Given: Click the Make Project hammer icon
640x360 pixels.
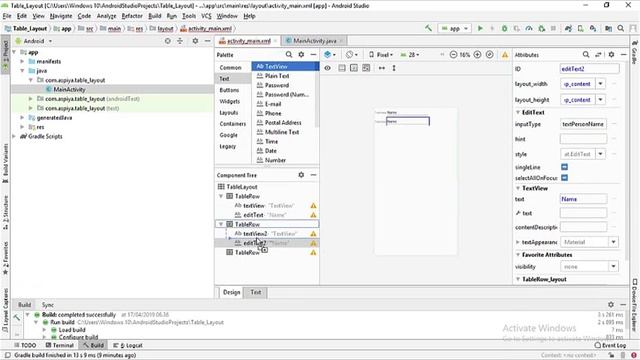Looking at the screenshot, I should pos(428,28).
